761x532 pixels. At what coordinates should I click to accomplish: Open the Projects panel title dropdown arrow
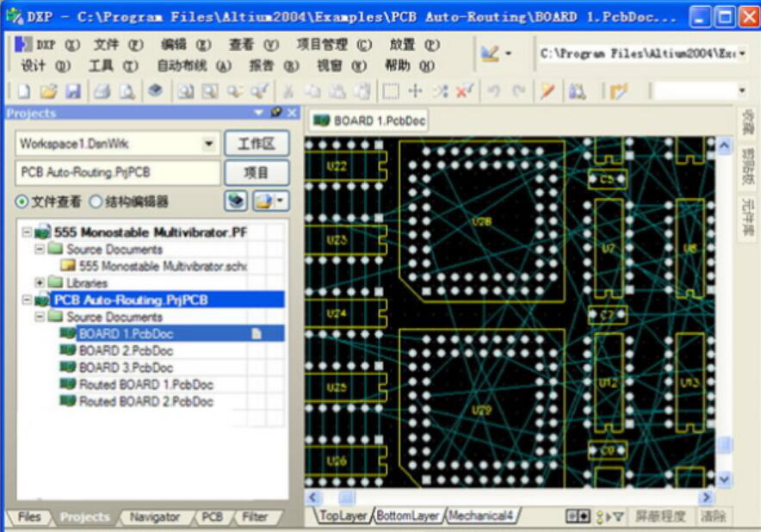pyautogui.click(x=258, y=113)
